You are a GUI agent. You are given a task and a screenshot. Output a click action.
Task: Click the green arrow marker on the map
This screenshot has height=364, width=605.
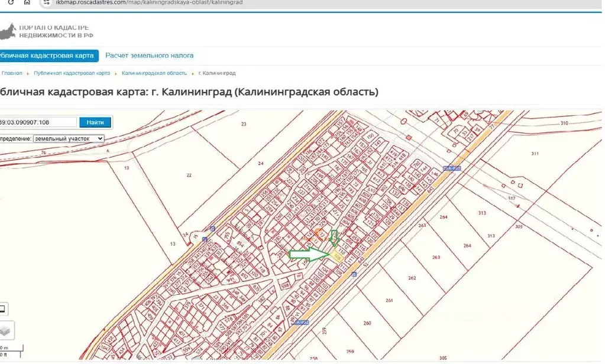(x=309, y=255)
